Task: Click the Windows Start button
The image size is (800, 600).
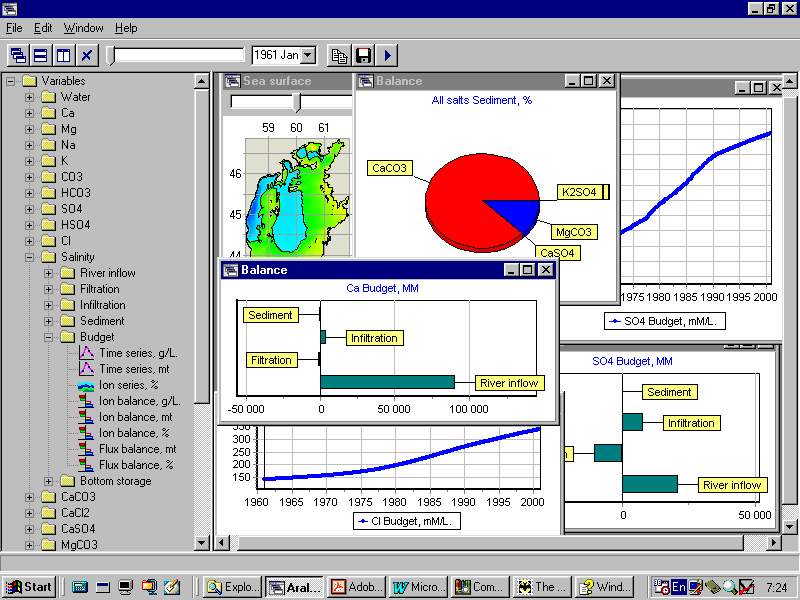Action: (30, 587)
